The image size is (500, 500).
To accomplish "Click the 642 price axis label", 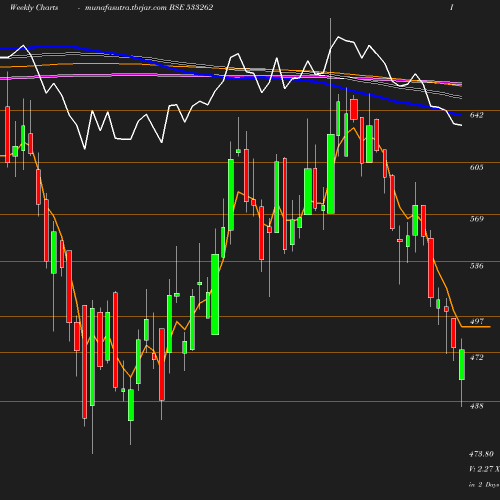I will click(x=476, y=115).
